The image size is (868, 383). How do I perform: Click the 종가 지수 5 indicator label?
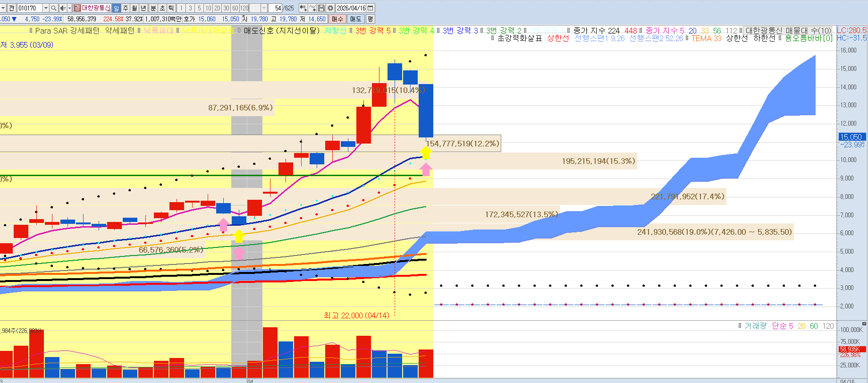click(x=665, y=31)
